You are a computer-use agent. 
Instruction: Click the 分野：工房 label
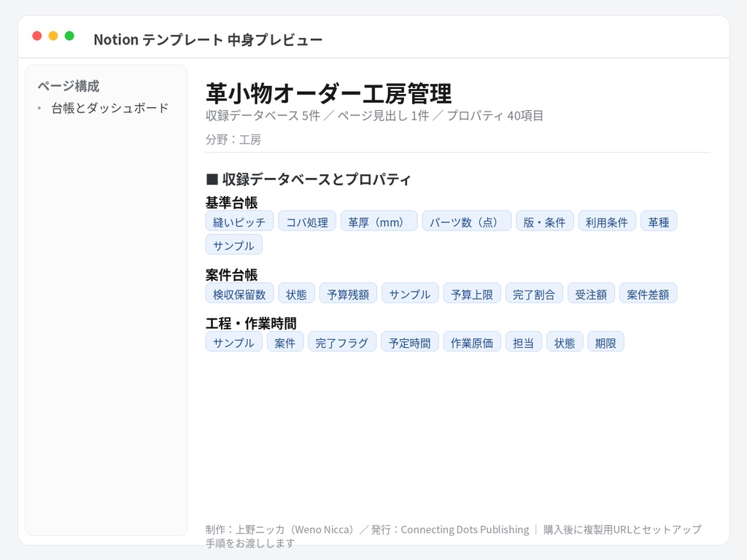(233, 139)
